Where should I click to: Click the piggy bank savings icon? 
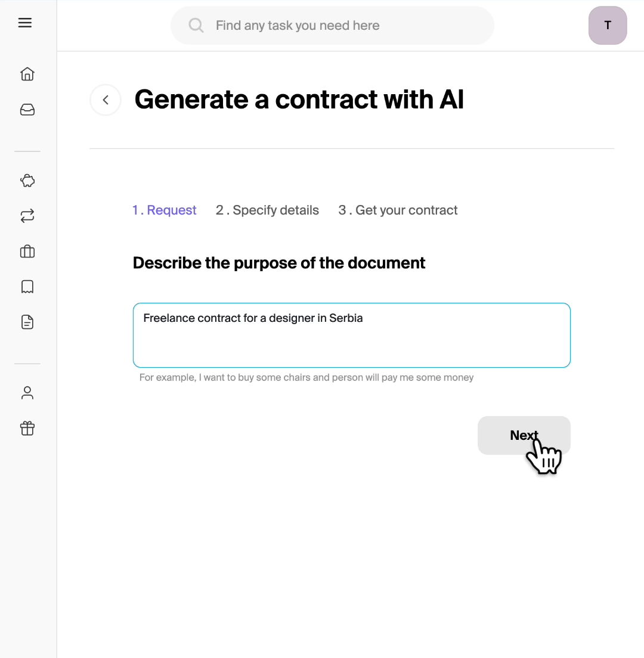click(x=27, y=181)
